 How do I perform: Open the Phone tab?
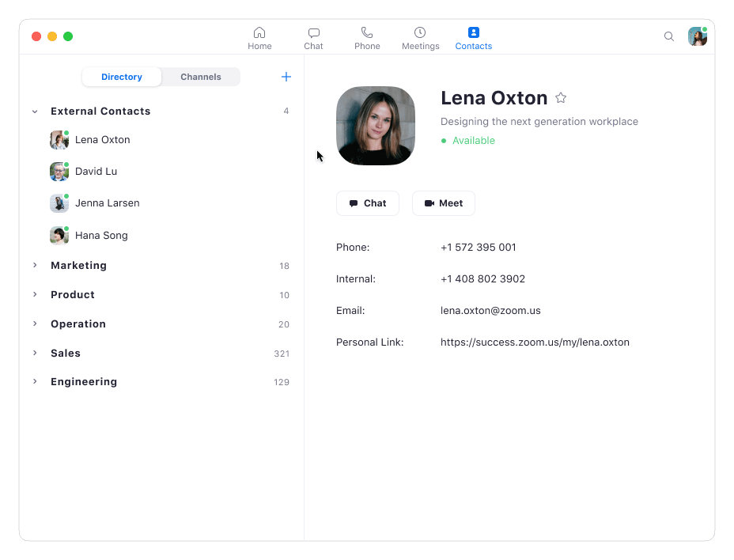coord(367,39)
